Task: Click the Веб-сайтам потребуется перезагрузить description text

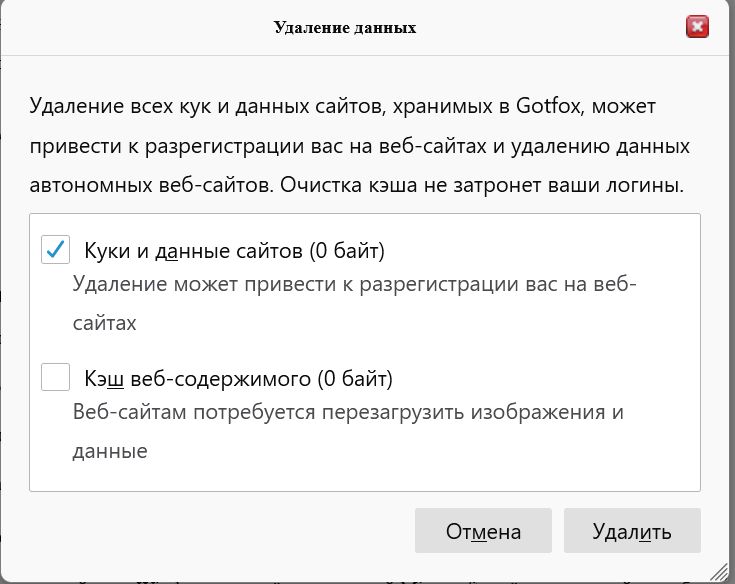Action: [x=348, y=431]
